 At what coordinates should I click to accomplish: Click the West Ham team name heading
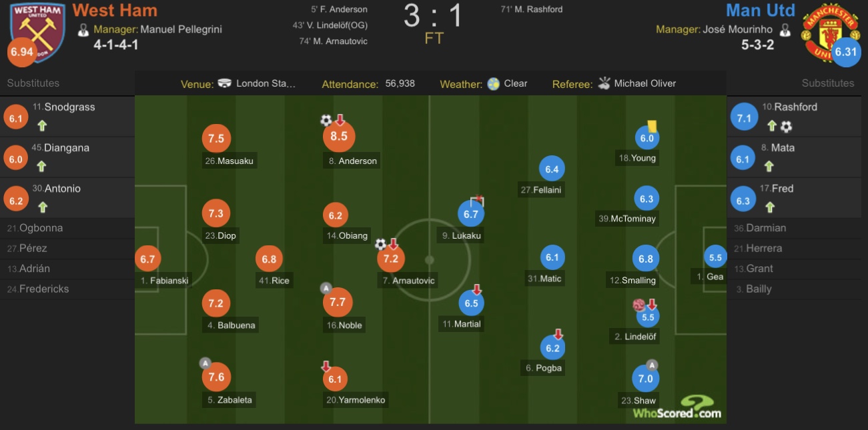[x=115, y=11]
